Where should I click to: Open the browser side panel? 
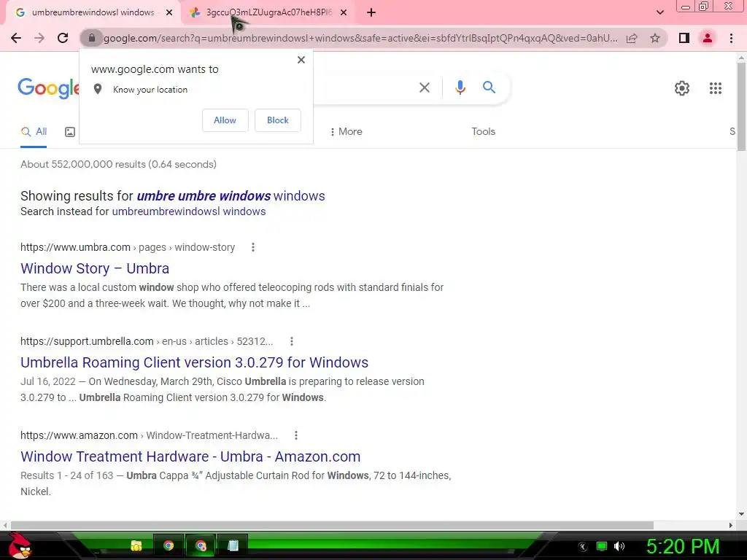[x=684, y=38]
